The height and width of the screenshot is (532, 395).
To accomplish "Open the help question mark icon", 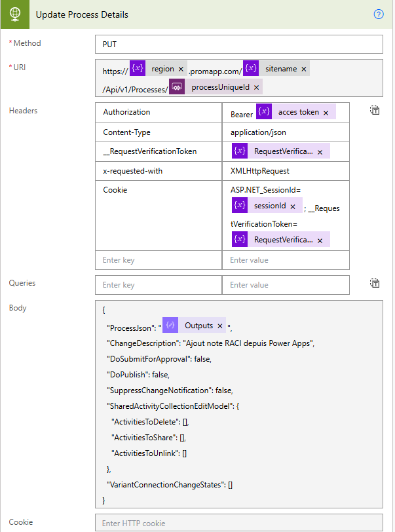I will point(378,14).
